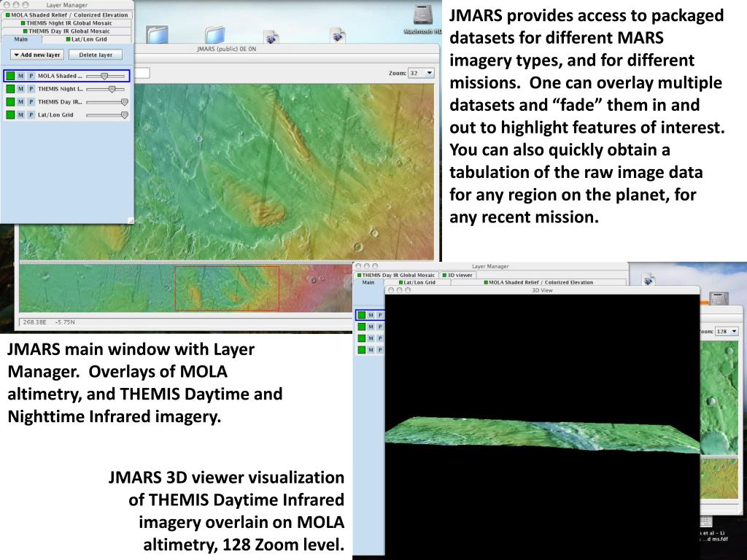Select the 'THEMIS Night I...' layer row label
747x560 pixels.
click(60, 88)
